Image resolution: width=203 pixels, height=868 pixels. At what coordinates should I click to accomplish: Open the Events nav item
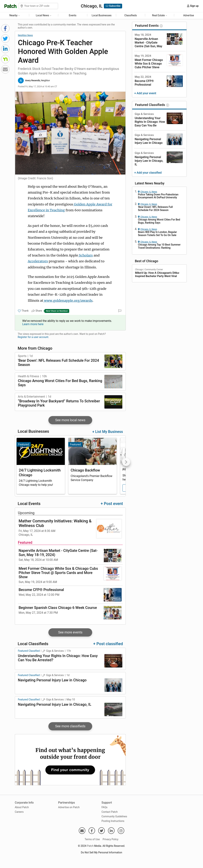pos(73,16)
